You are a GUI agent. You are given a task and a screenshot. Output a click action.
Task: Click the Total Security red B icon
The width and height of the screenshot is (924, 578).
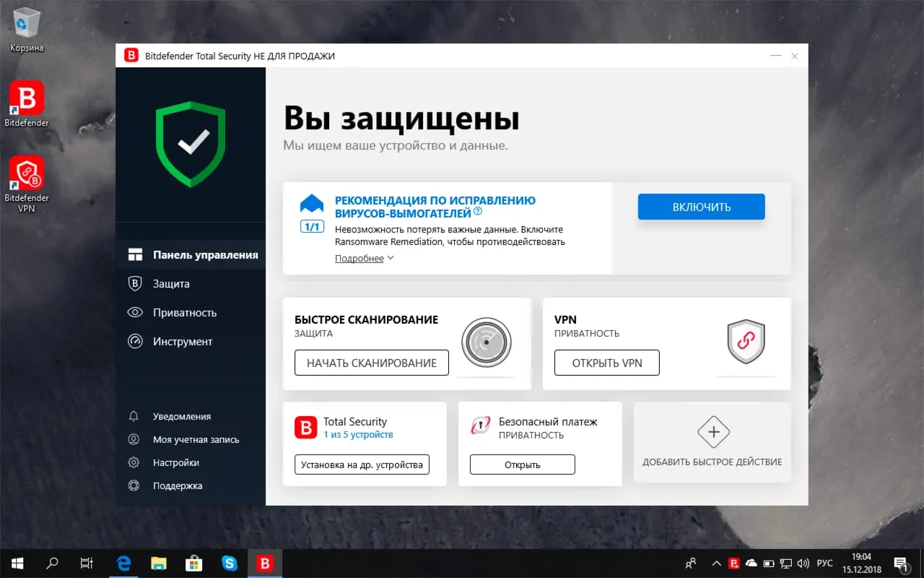305,428
